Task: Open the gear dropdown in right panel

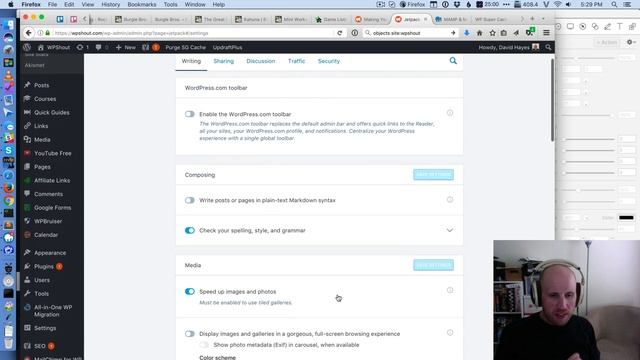Action: (631, 42)
